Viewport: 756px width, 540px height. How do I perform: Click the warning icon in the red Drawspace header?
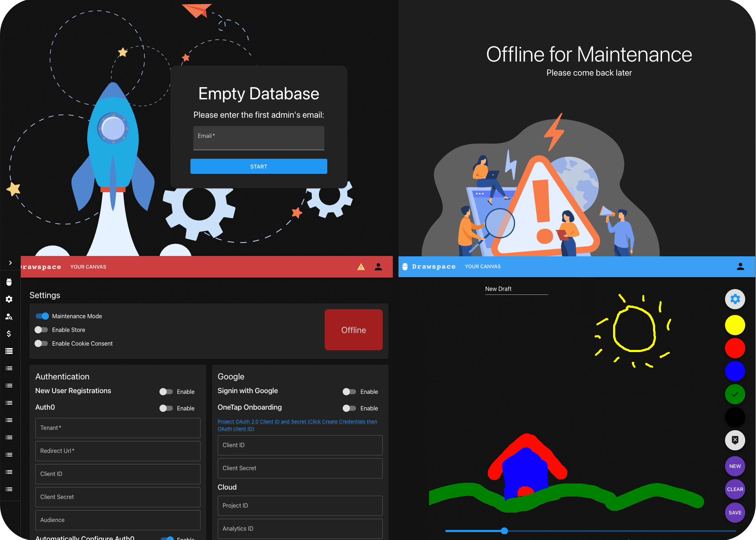(x=361, y=266)
